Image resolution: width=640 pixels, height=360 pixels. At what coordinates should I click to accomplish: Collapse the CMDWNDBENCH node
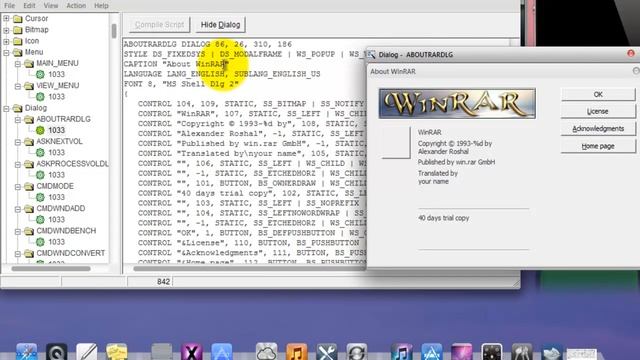tap(18, 231)
